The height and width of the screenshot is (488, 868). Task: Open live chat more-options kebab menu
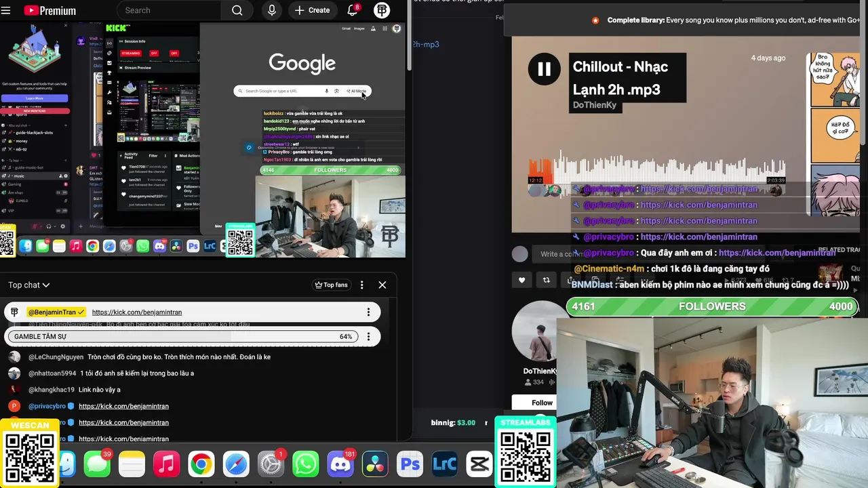pos(361,285)
